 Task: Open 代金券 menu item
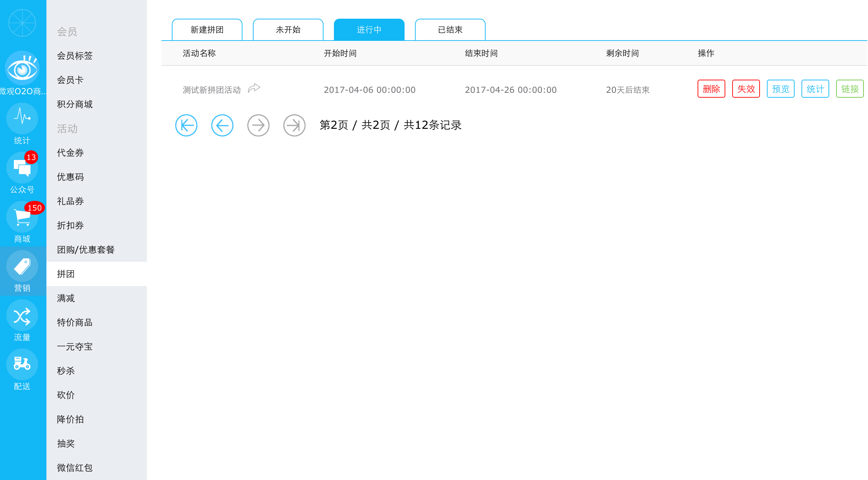pos(97,153)
